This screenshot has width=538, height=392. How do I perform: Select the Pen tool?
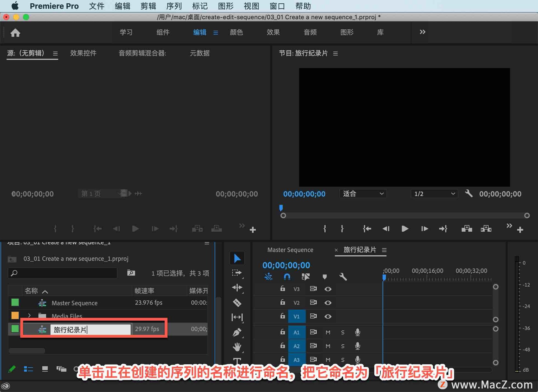tap(237, 332)
